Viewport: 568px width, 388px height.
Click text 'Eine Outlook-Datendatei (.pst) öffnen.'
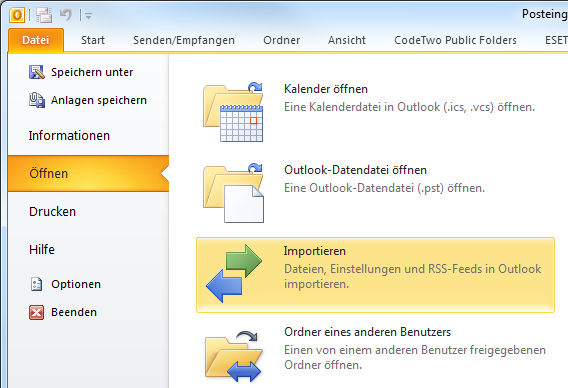(384, 188)
